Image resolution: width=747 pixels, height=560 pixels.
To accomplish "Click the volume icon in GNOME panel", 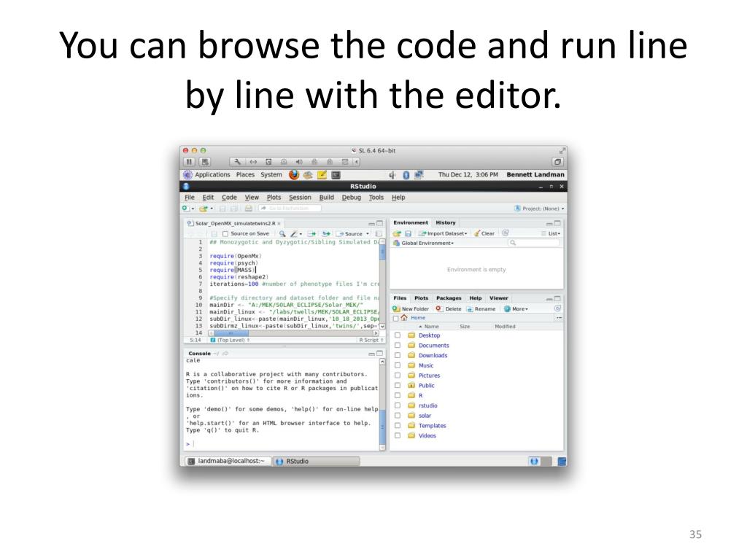I will coord(392,175).
